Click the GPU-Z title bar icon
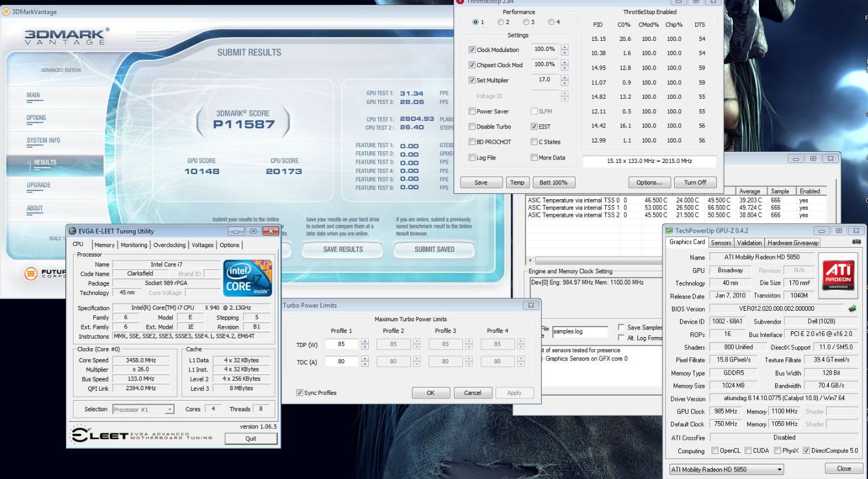This screenshot has height=479, width=868. tap(670, 231)
